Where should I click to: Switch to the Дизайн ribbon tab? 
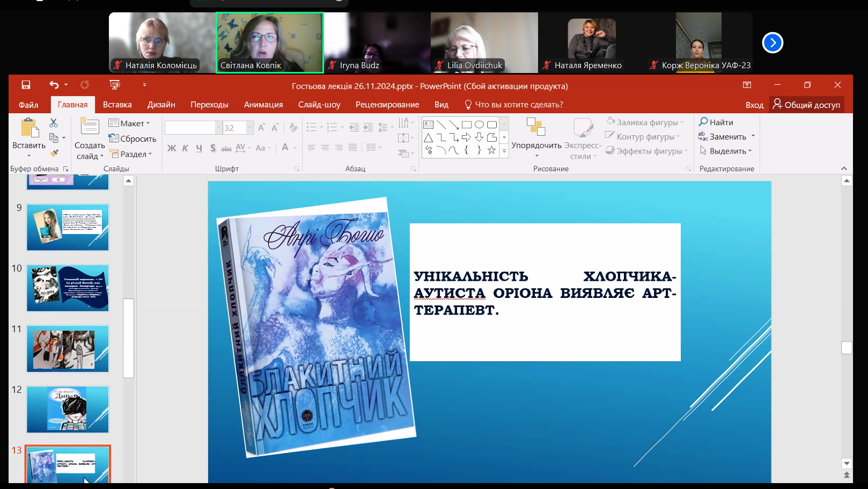(x=161, y=105)
